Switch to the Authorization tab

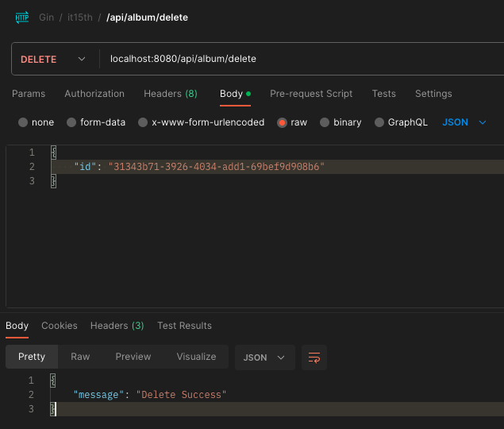pos(94,94)
